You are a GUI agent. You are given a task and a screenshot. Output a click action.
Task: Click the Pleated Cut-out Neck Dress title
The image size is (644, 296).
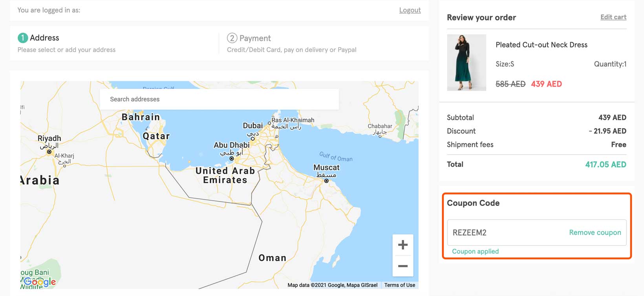tap(541, 45)
